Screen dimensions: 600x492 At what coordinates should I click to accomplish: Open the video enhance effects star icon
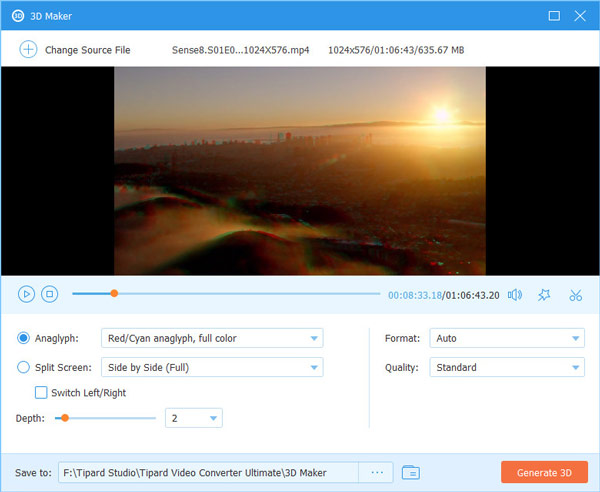[x=544, y=295]
